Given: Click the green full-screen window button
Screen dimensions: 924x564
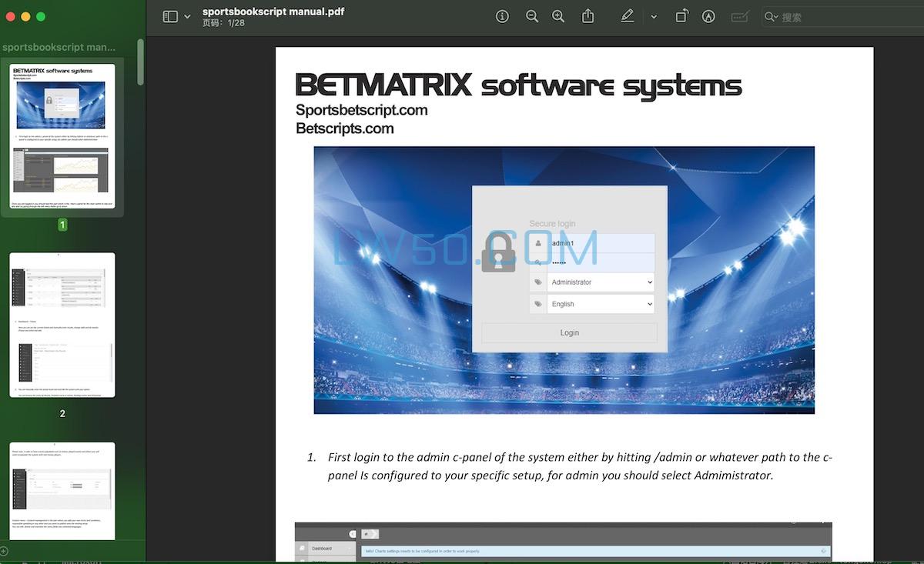Looking at the screenshot, I should pyautogui.click(x=41, y=16).
